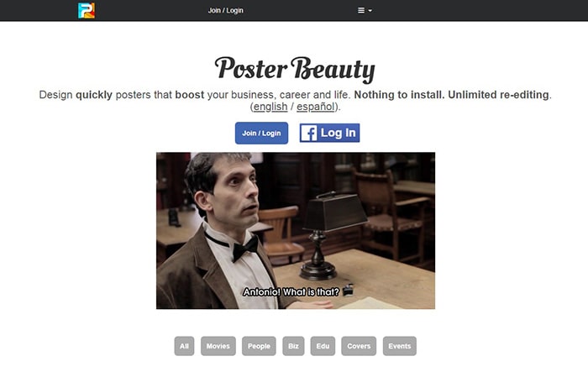This screenshot has height=372, width=588.
Task: Click the Antonio video still image
Action: click(x=296, y=231)
